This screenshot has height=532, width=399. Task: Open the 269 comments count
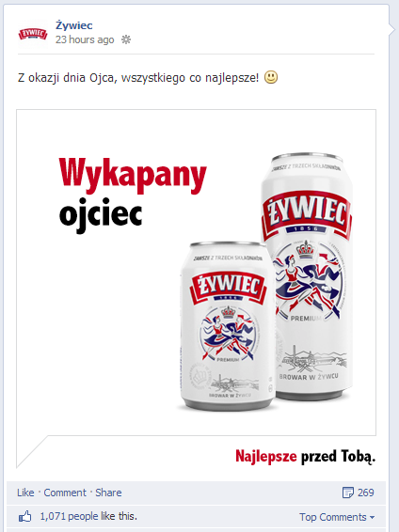pos(365,493)
